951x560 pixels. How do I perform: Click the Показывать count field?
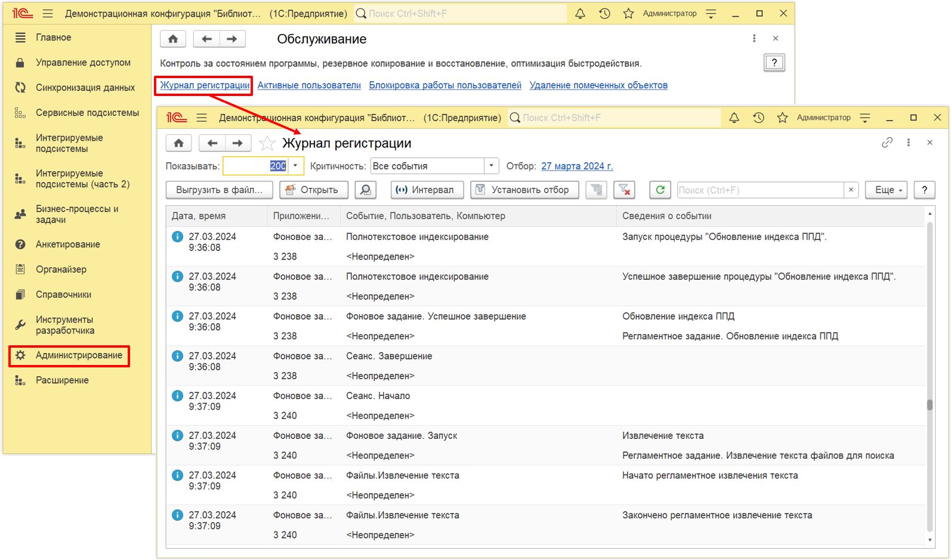[256, 166]
